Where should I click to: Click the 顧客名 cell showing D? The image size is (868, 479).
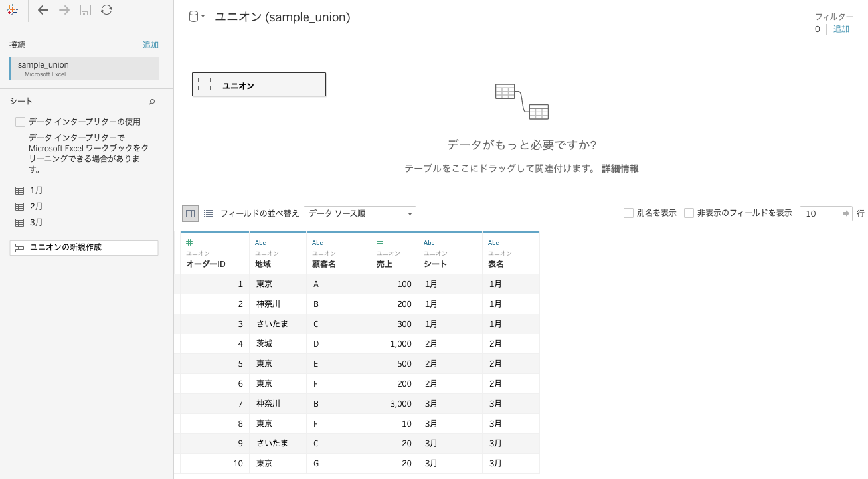[x=339, y=344]
